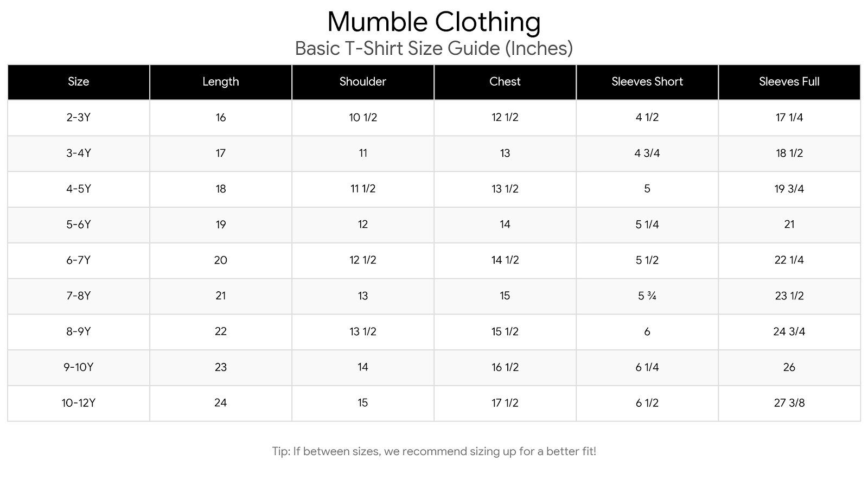The image size is (868, 486).
Task: Click the Sleeves Full header cell
Action: click(x=789, y=82)
